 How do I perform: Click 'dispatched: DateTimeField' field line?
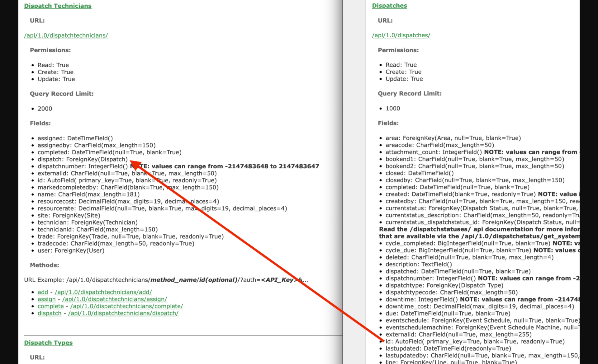click(x=458, y=271)
